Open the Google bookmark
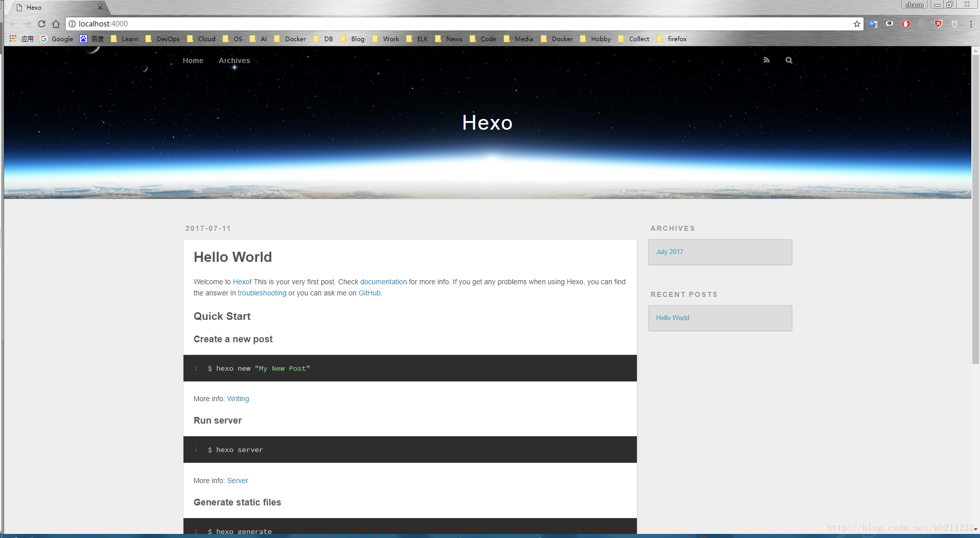The image size is (980, 538). (x=57, y=39)
